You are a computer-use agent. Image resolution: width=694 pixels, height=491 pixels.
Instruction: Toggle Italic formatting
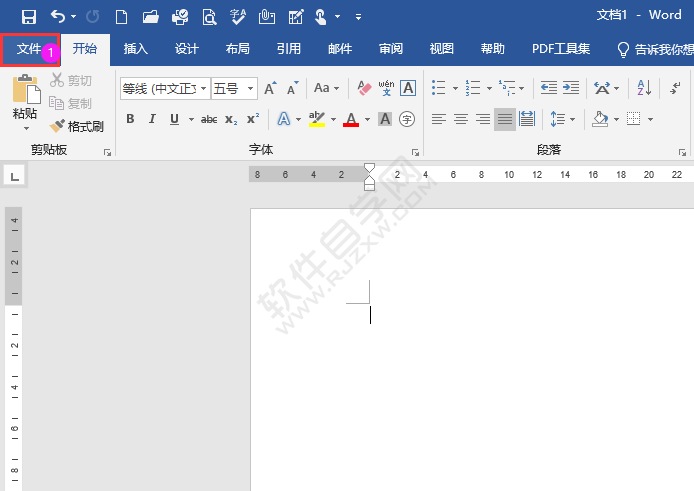152,119
